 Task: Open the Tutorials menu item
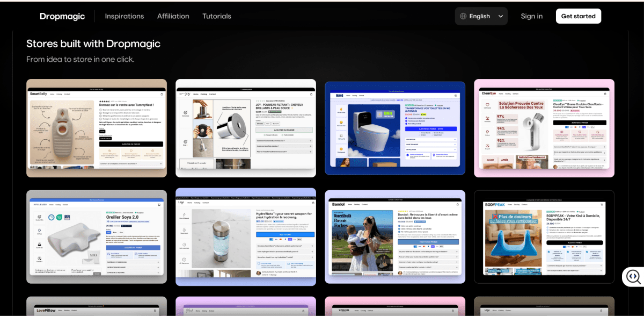click(x=217, y=16)
